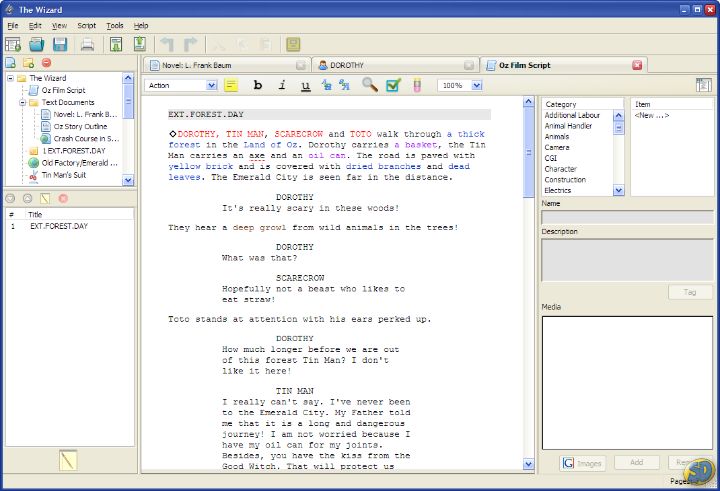Click the Add media button
Viewport: 720px width, 491px height.
(636, 463)
